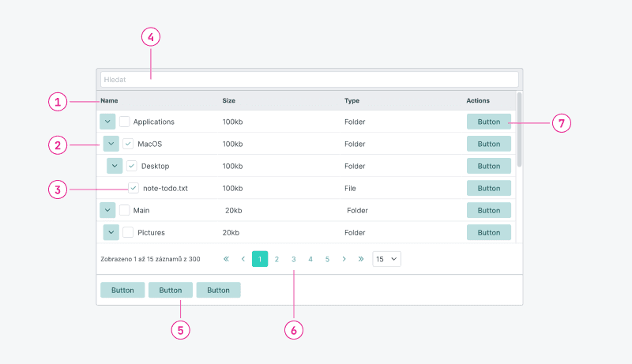Click previous page chevron icon

pos(243,259)
